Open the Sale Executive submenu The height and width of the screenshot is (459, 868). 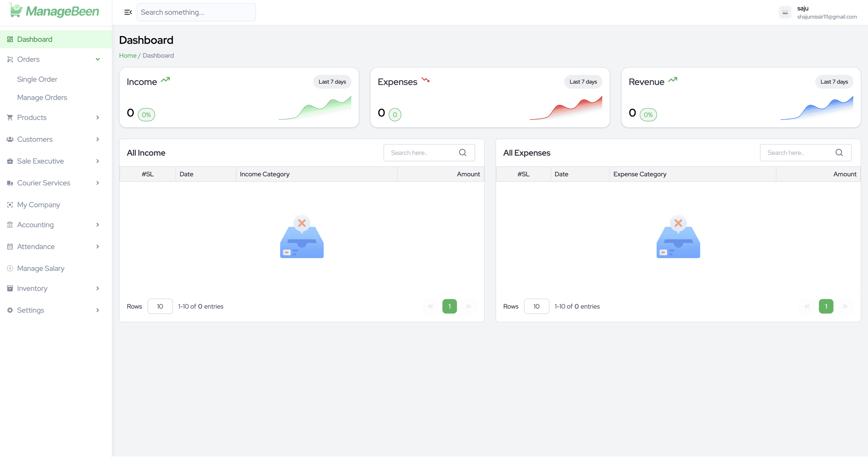tap(97, 161)
